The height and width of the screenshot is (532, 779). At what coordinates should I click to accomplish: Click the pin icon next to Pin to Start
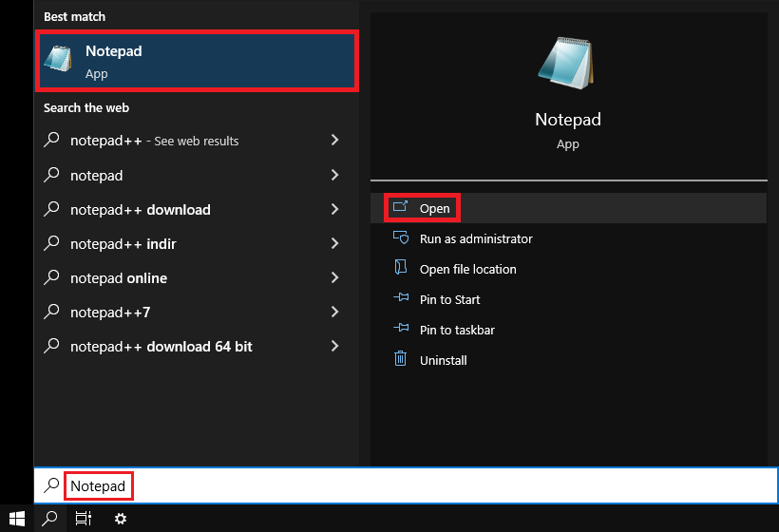pyautogui.click(x=401, y=297)
